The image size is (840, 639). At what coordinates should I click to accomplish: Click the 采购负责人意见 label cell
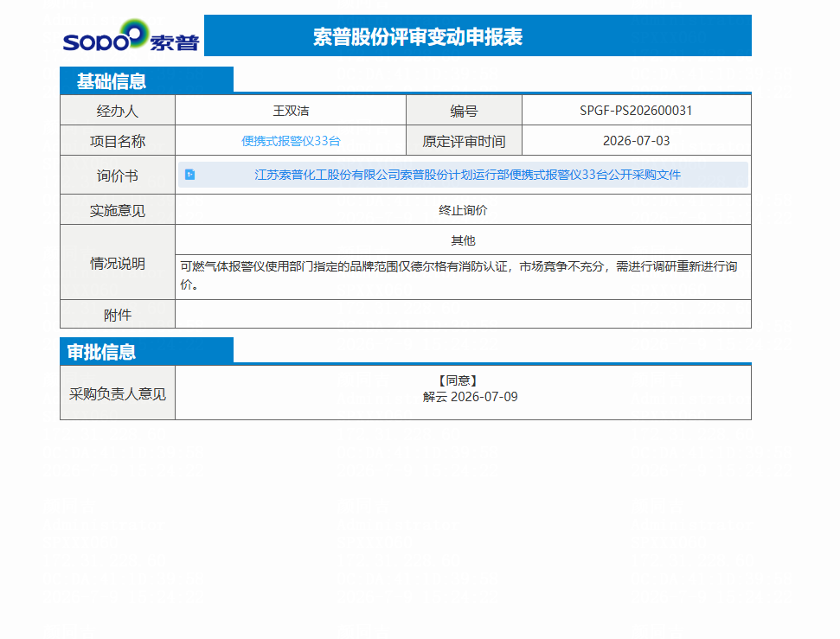(x=118, y=393)
